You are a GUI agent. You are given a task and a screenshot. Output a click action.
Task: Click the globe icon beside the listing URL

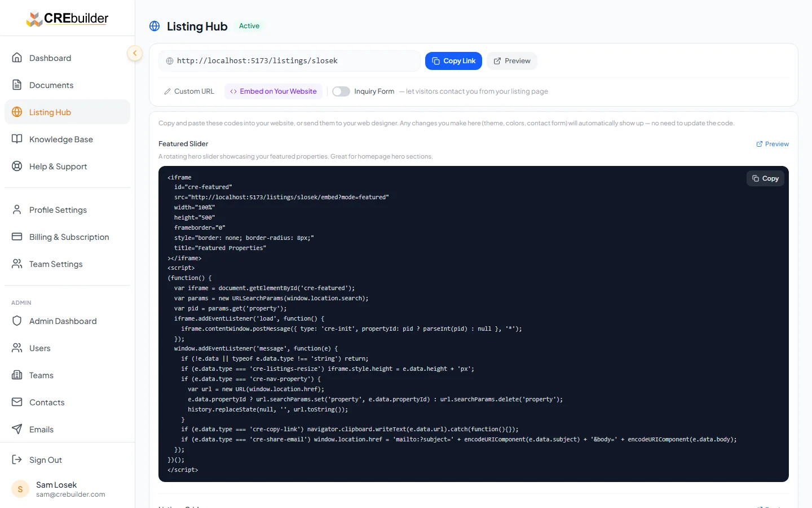[170, 60]
